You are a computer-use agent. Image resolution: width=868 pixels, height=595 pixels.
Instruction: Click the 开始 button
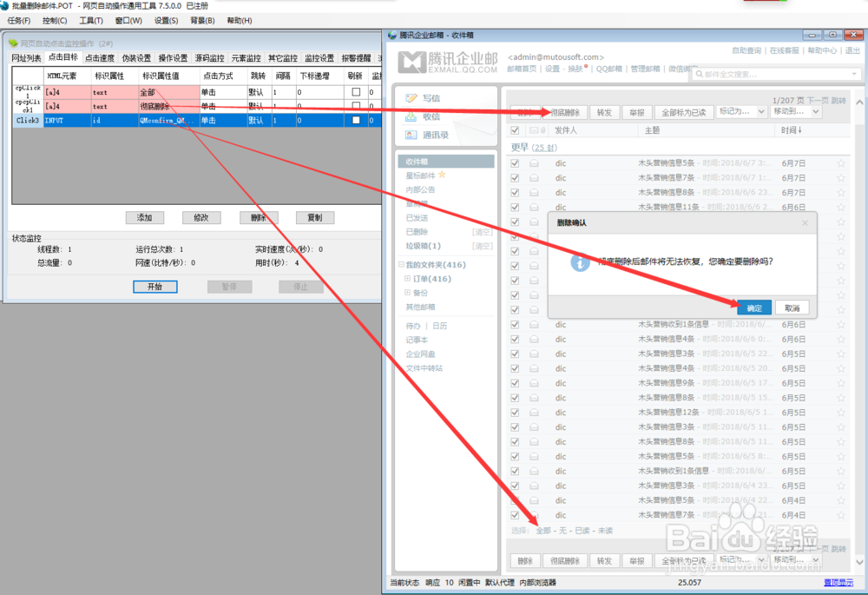[155, 287]
